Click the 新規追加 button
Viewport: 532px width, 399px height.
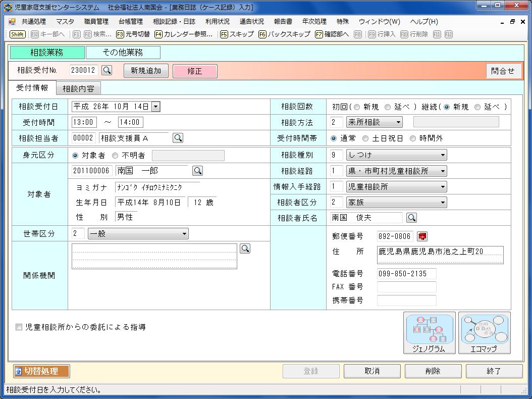(146, 71)
